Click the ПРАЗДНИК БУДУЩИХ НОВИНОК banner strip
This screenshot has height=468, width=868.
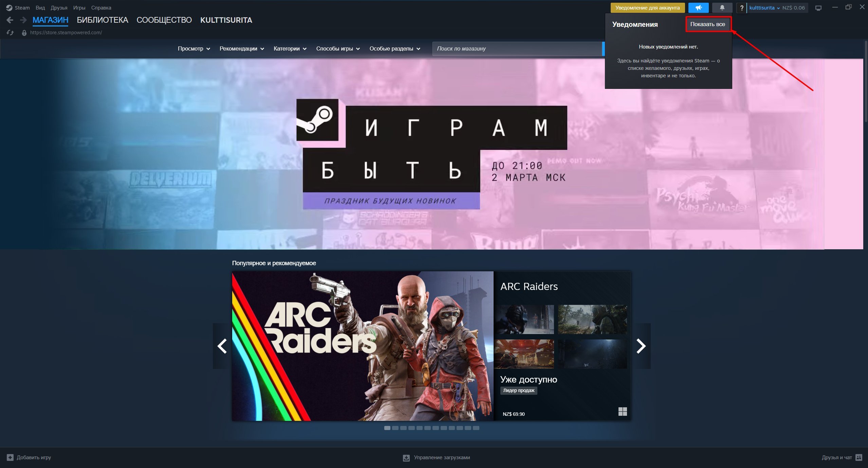click(391, 201)
